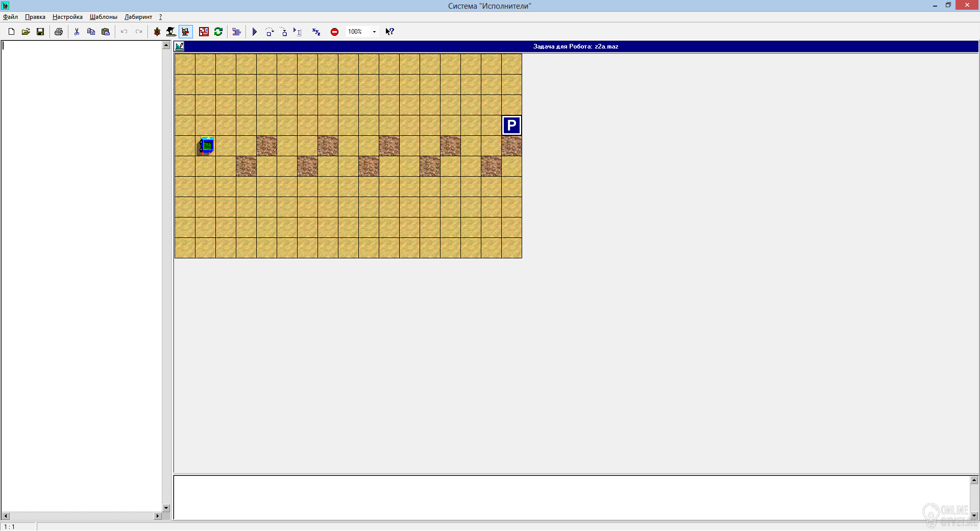
Task: Click the Print icon in toolbar
Action: point(59,32)
